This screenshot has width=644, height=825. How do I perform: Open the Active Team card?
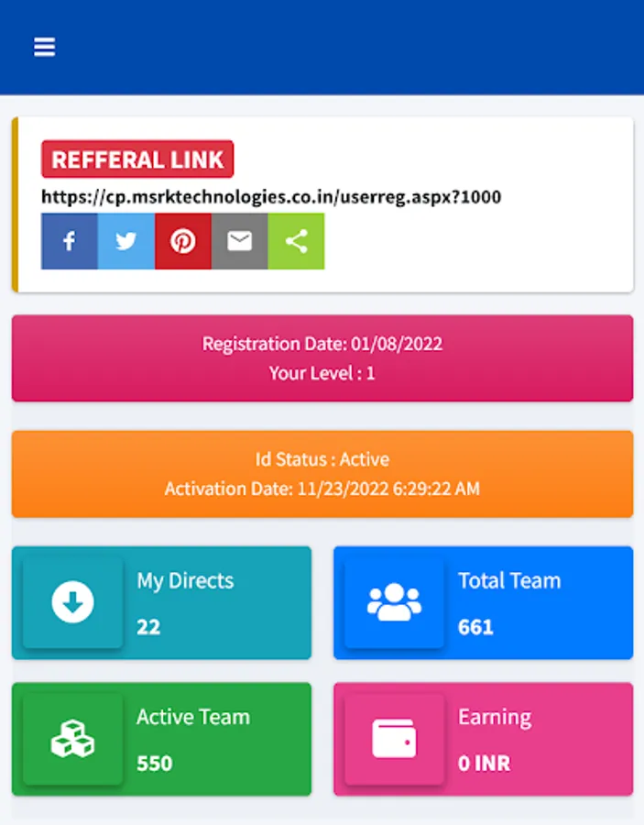(x=161, y=739)
